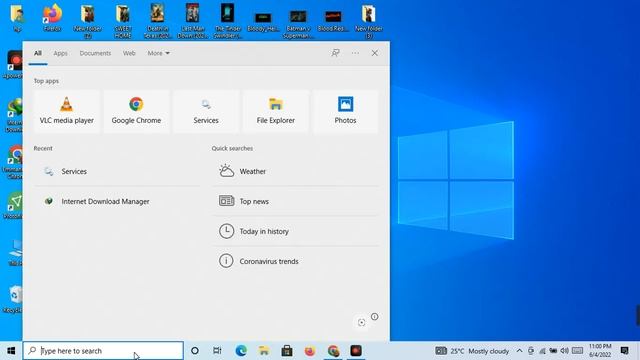
Task: Open VLC media player from Top apps
Action: coord(67,111)
